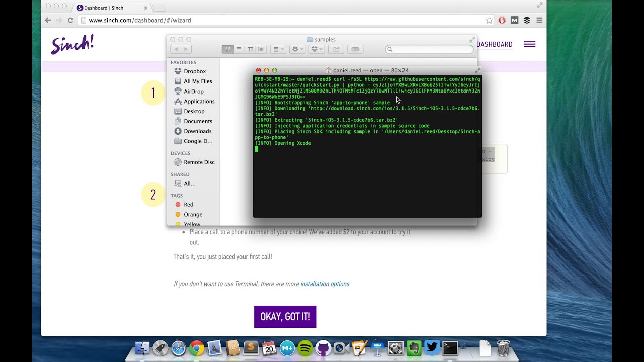644x362 pixels.
Task: Click Finder search field
Action: tap(429, 49)
